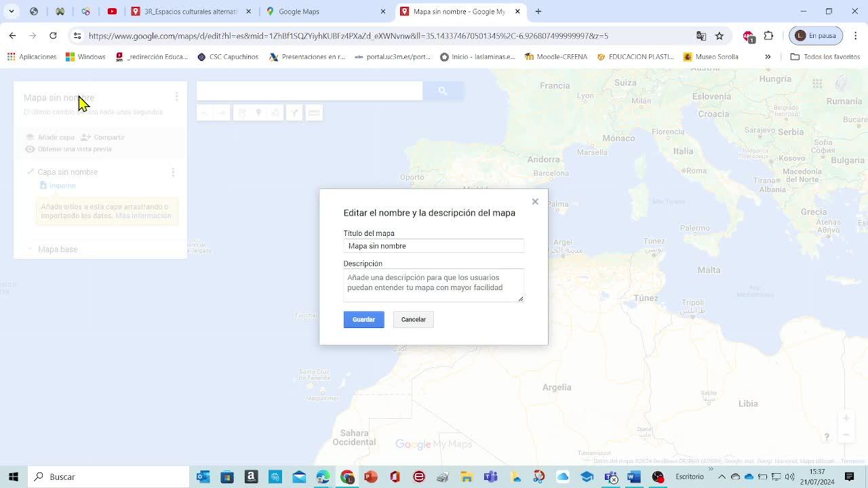868x488 pixels.
Task: Click the undo arrow in map toolbar
Action: click(205, 113)
